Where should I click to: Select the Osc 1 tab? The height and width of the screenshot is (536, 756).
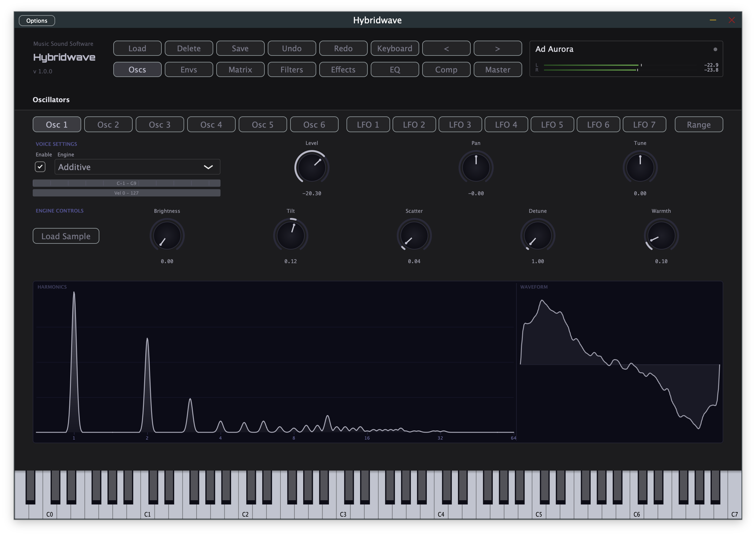57,124
